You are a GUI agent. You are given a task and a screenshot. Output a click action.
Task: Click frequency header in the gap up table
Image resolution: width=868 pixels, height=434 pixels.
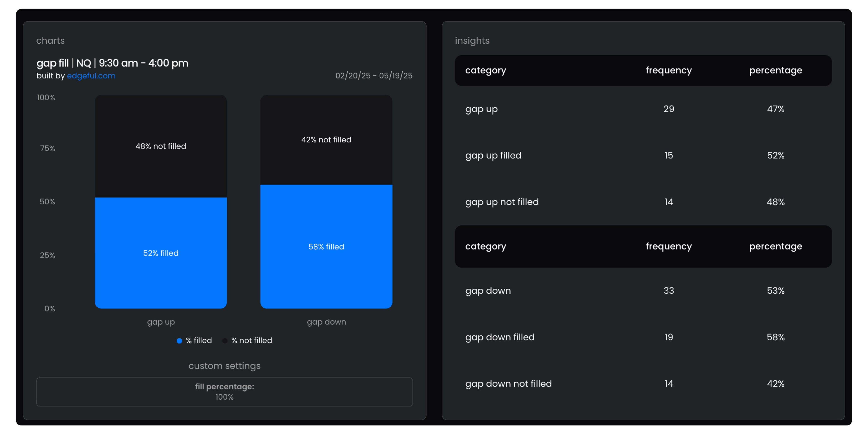[669, 70]
